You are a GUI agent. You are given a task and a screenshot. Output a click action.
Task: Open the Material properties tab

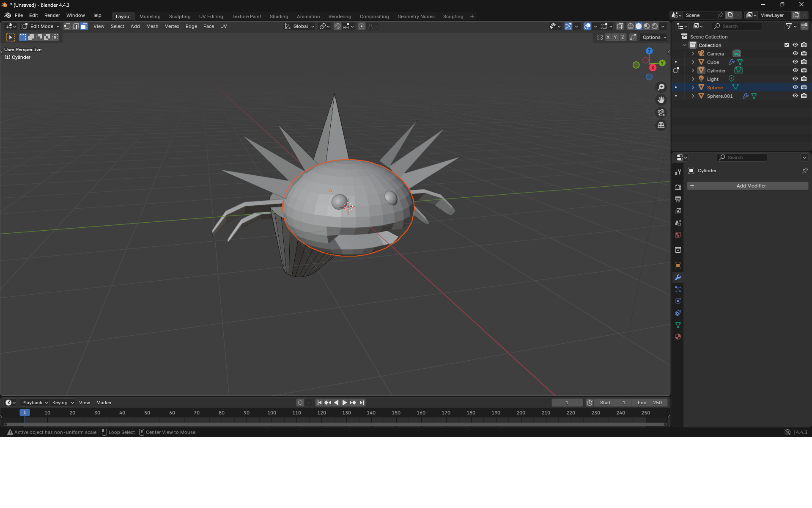678,337
